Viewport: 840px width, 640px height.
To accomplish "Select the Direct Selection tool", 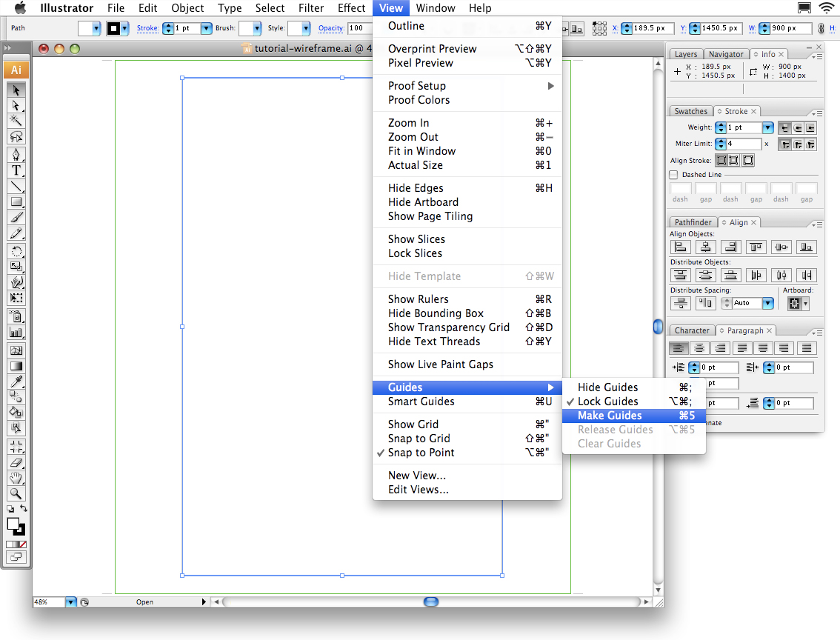I will tap(16, 105).
